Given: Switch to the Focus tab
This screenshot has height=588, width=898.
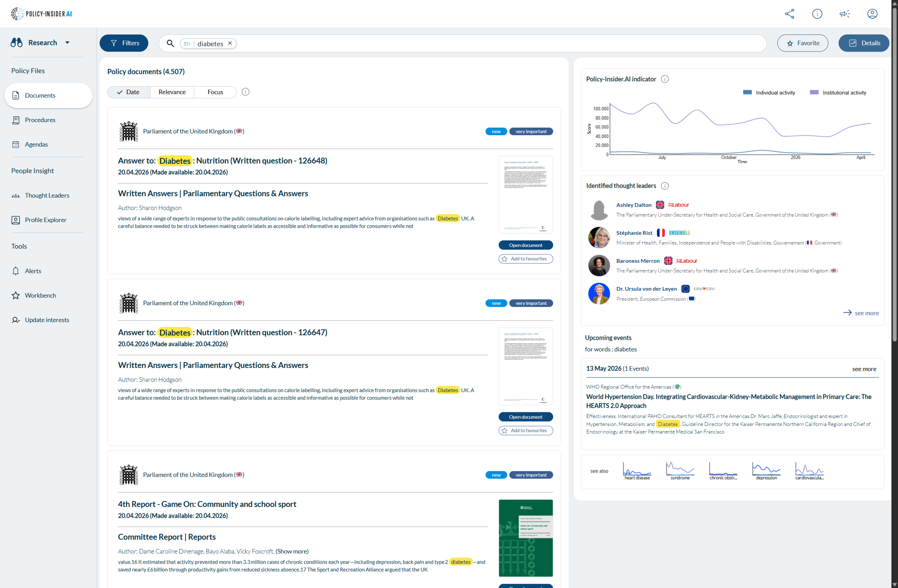Looking at the screenshot, I should pos(215,92).
